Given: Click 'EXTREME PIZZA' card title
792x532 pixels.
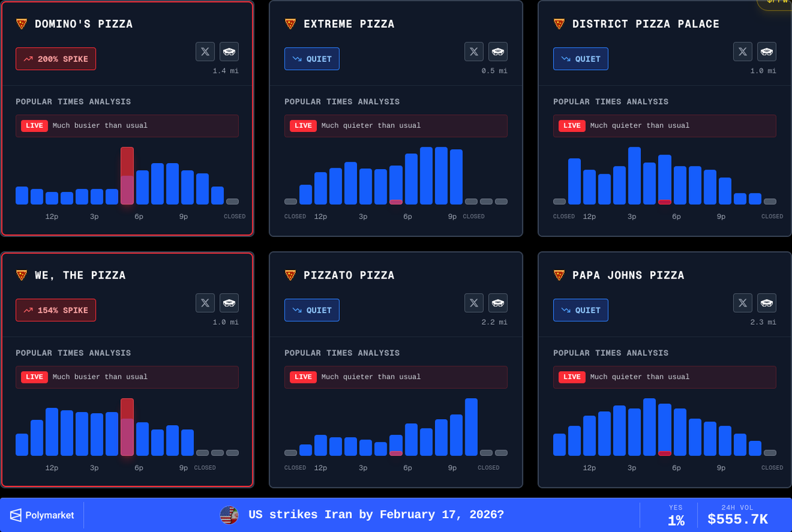Looking at the screenshot, I should [349, 24].
